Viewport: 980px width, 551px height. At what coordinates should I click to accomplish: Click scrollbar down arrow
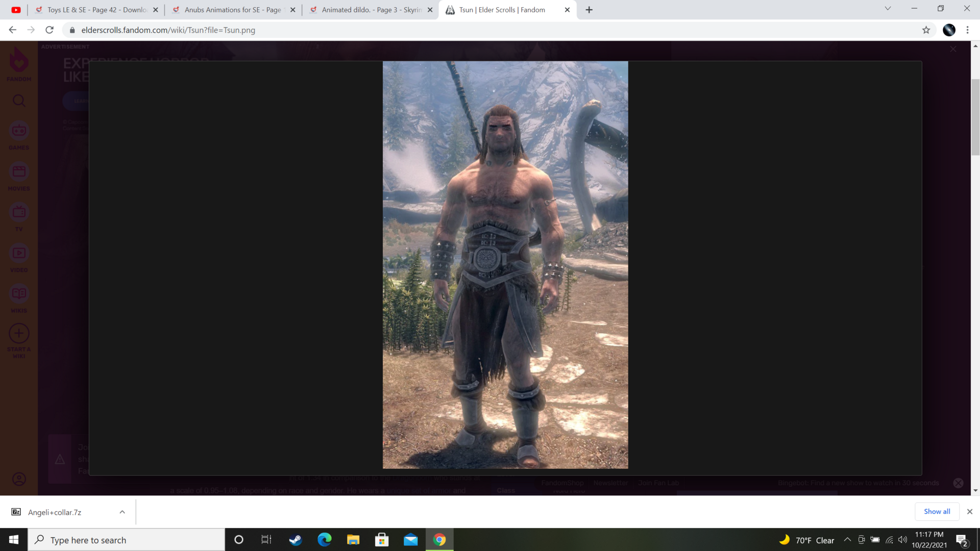[x=975, y=491]
